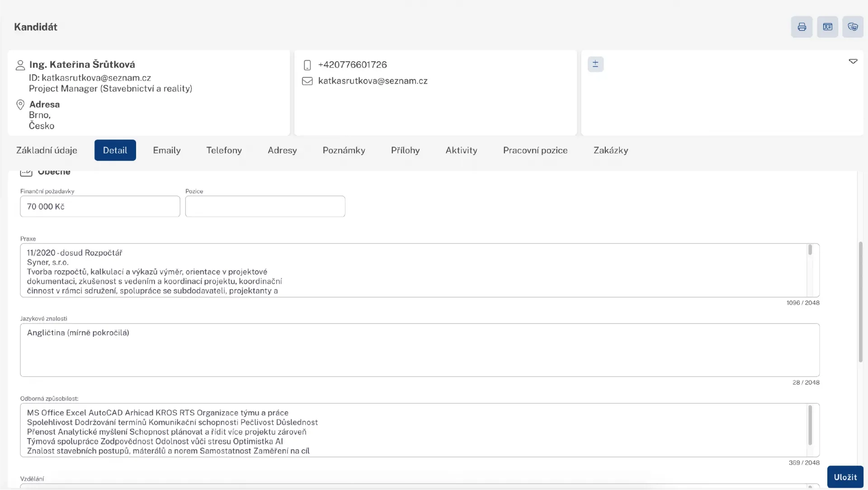
Task: Open the ID card icon button
Action: (x=827, y=27)
